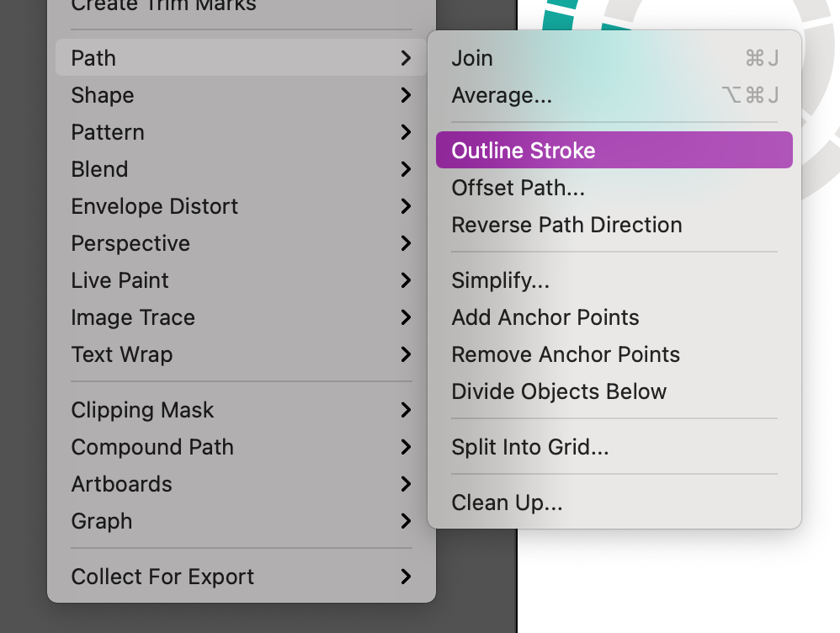Select the Clean Up... command
Image resolution: width=840 pixels, height=633 pixels.
[x=507, y=503]
